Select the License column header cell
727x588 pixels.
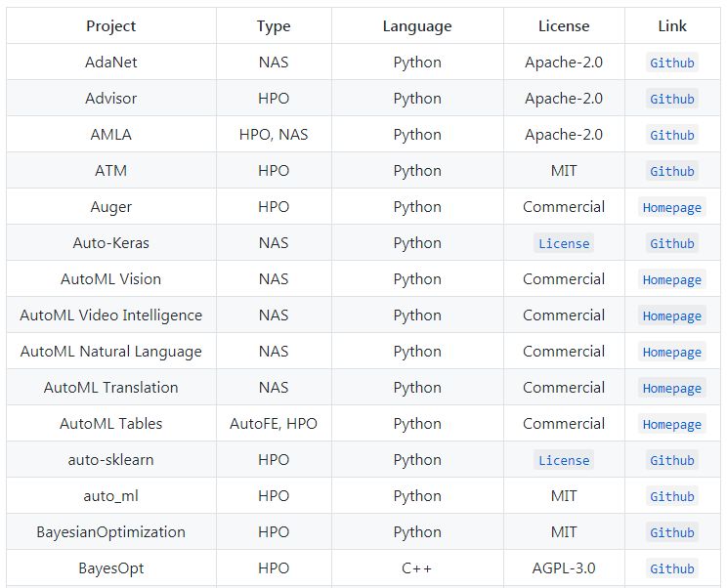(564, 26)
